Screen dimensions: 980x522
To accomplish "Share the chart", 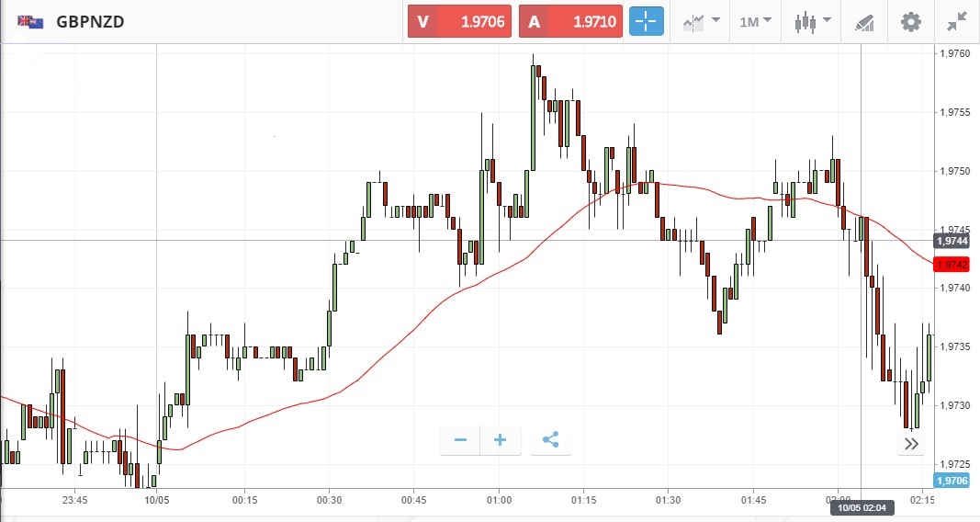I will coord(551,440).
